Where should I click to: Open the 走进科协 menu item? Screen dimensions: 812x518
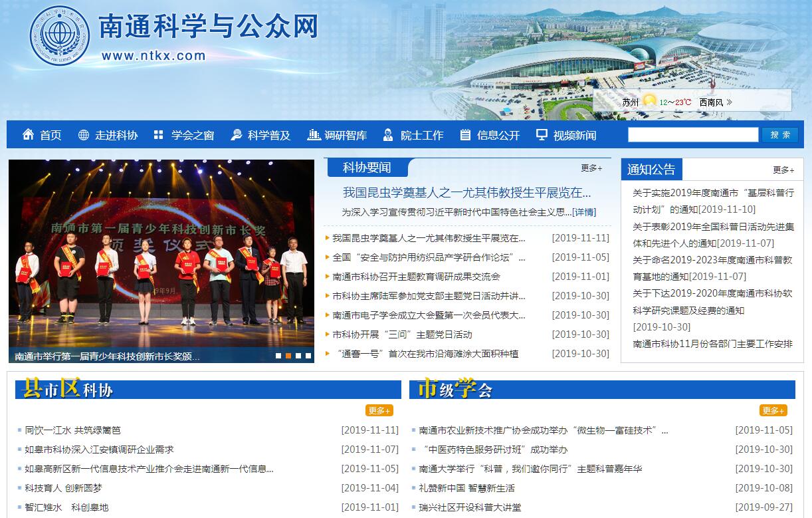(116, 135)
